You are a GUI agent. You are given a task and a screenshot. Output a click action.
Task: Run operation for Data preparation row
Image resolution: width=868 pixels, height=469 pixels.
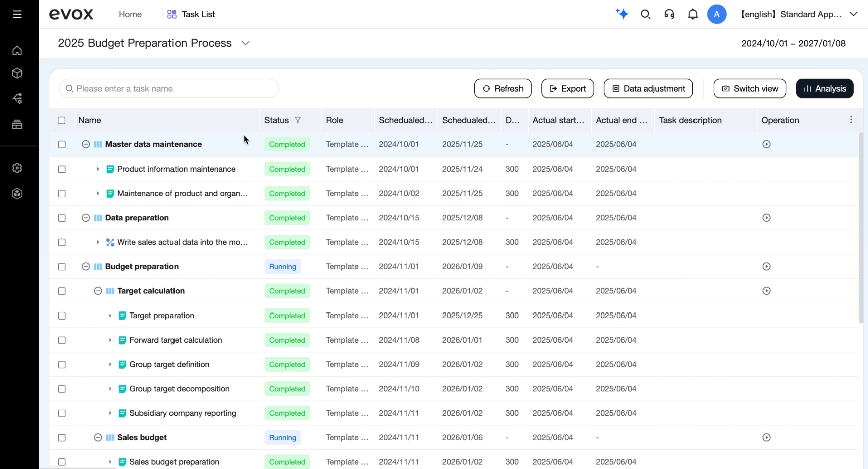(766, 218)
